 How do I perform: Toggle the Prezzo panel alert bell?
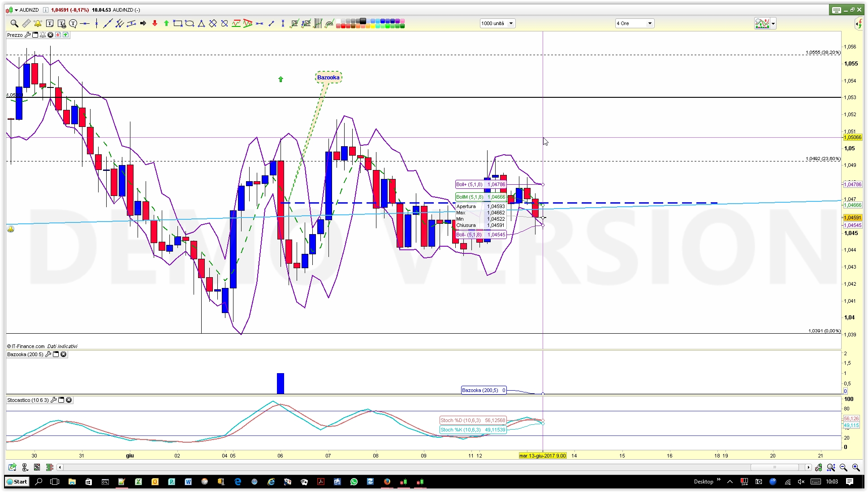43,35
